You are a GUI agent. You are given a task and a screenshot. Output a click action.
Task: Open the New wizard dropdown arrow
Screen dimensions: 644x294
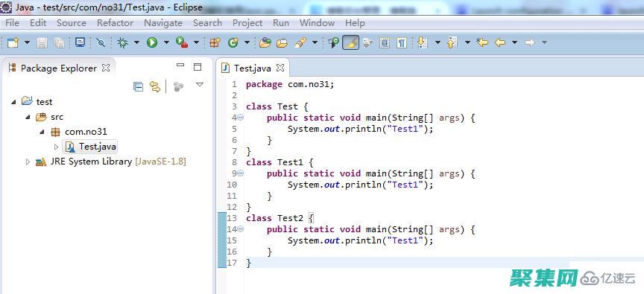(x=27, y=42)
